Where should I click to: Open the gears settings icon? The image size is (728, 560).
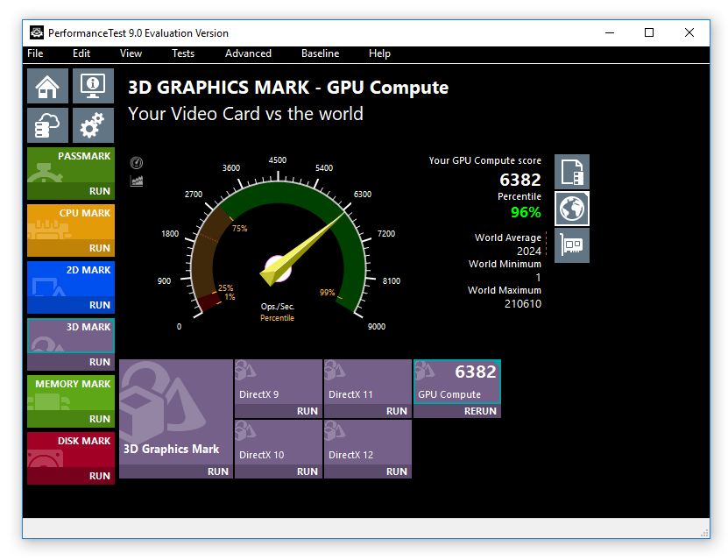[93, 125]
